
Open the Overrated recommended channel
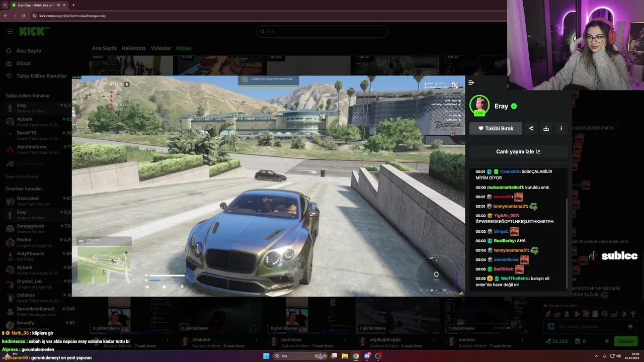click(x=38, y=201)
